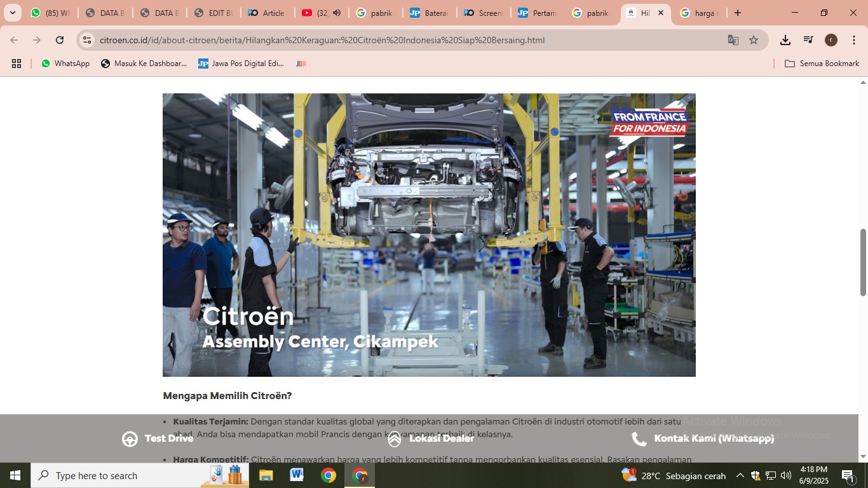This screenshot has width=868, height=488.
Task: Click the Mengapa Memilih Citroën? heading
Action: coord(227,396)
